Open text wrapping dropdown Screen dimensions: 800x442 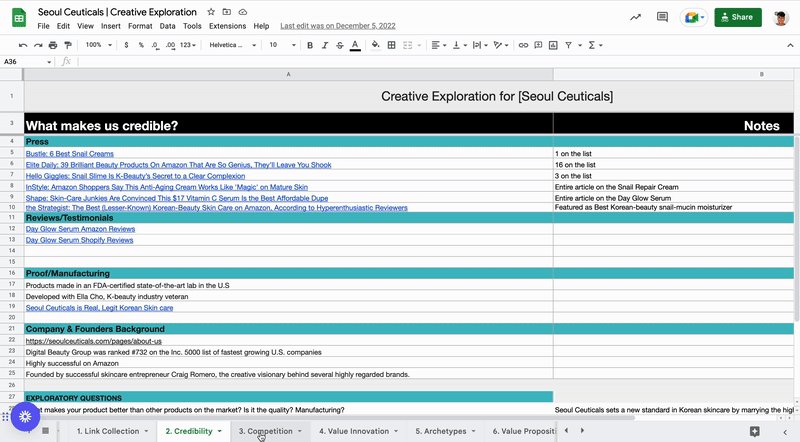480,45
